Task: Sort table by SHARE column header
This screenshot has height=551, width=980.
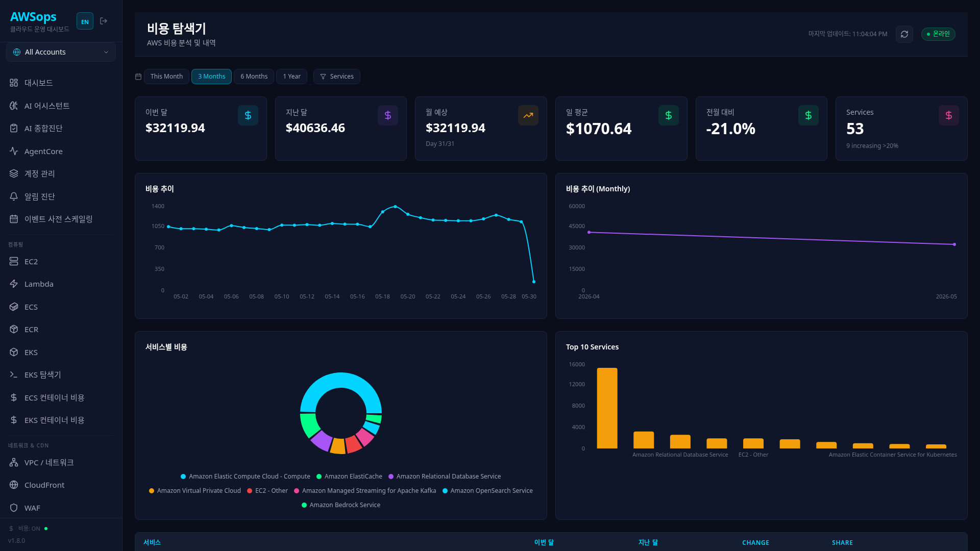Action: point(842,543)
